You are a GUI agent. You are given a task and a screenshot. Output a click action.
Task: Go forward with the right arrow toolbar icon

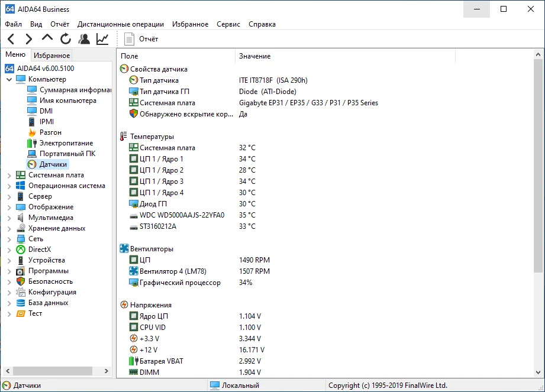29,39
